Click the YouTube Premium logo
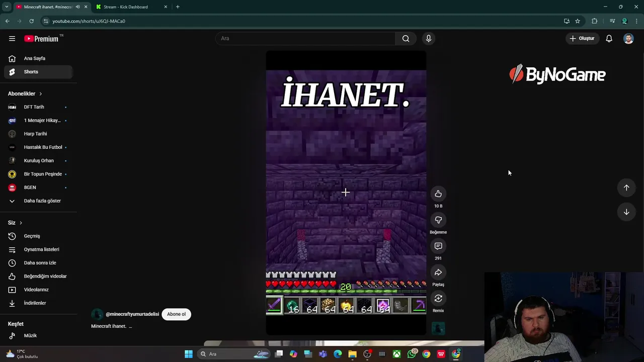The image size is (644, 362). click(41, 39)
